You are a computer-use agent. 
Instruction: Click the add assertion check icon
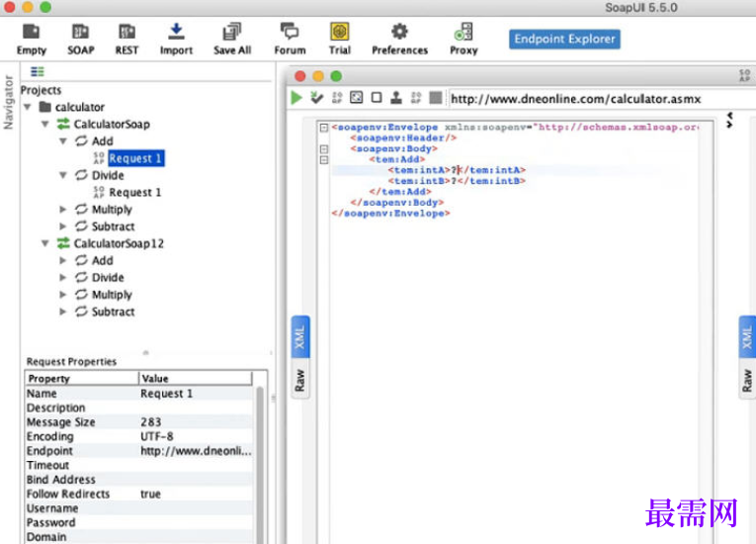coord(317,98)
